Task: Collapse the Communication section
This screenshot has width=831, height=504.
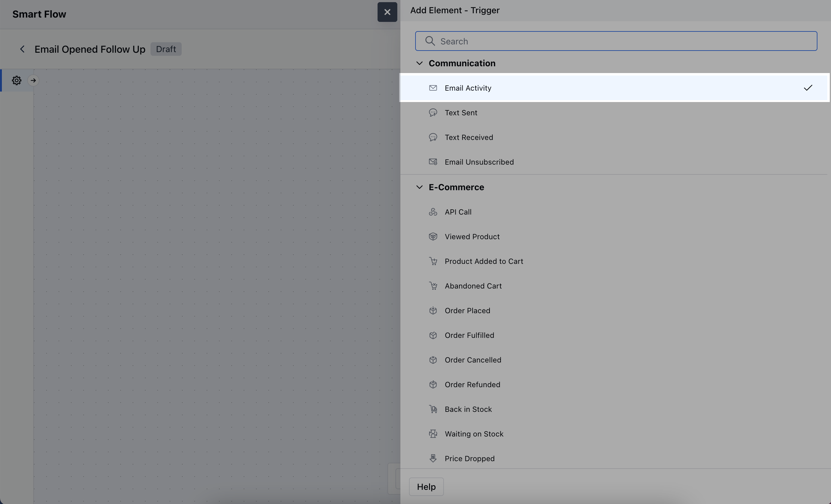Action: click(x=419, y=64)
